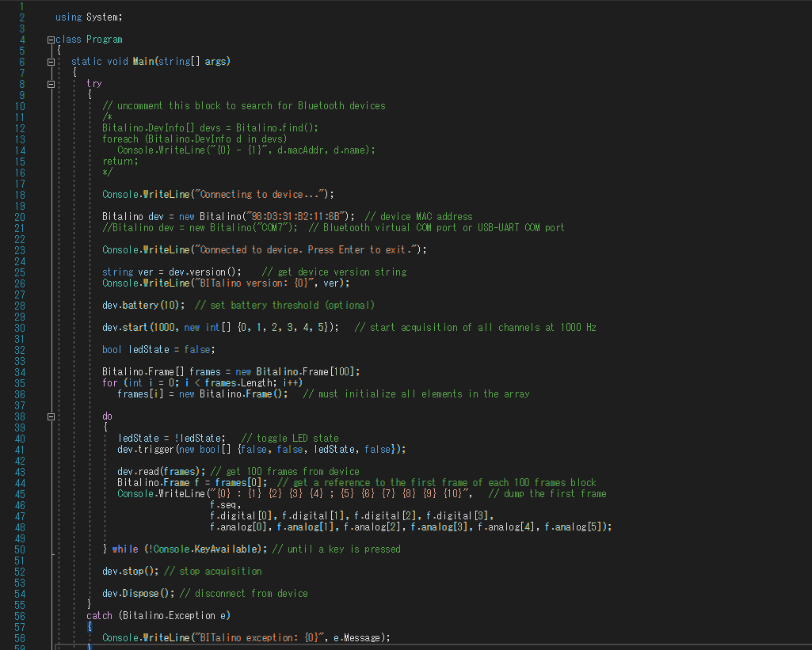Image resolution: width=812 pixels, height=650 pixels.
Task: Click the 'foreach (Bitalino.DevInfo d in devs)' line
Action: click(x=195, y=139)
